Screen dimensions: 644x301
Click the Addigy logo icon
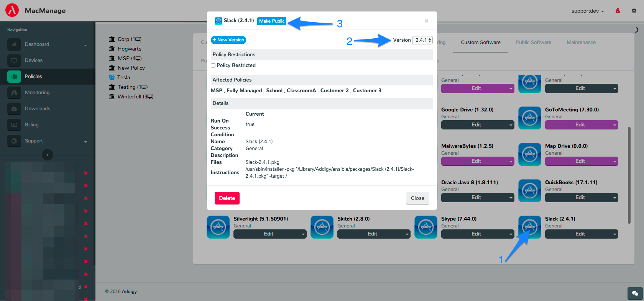(12, 10)
